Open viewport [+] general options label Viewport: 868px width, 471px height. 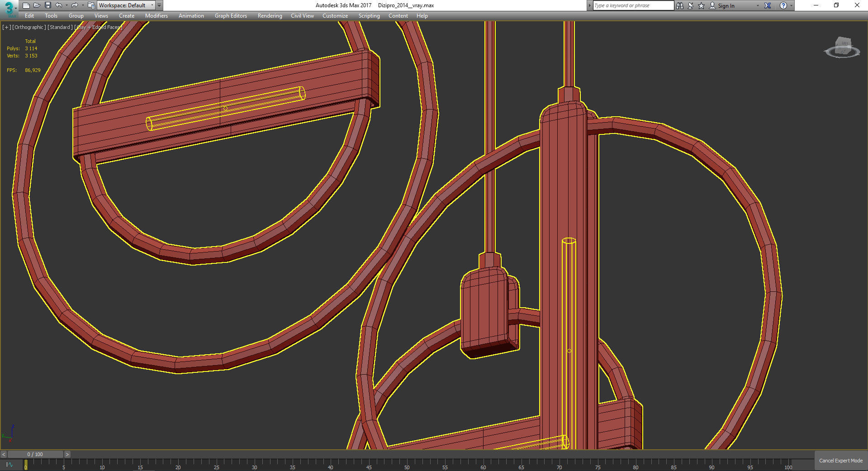[6, 27]
